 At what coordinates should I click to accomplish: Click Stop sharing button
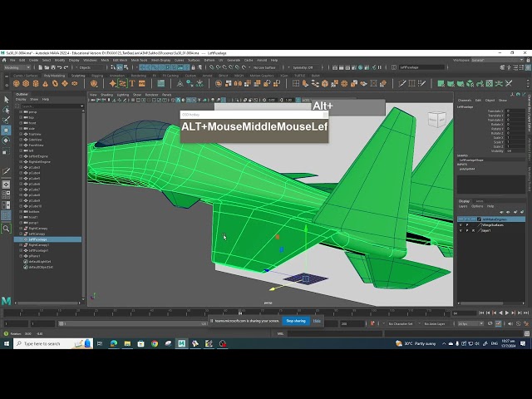296,321
